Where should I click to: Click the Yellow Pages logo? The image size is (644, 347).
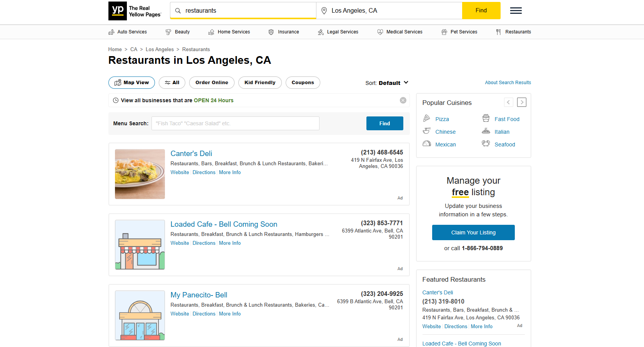(135, 11)
